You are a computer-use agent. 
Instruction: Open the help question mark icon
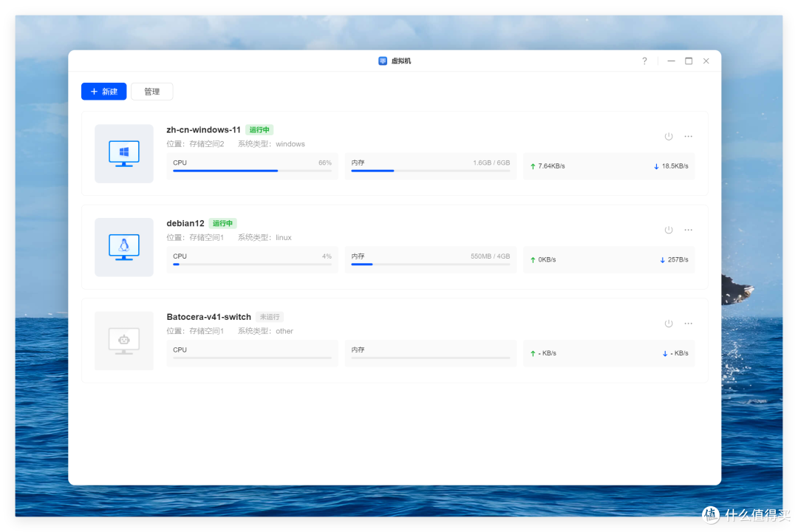(644, 61)
